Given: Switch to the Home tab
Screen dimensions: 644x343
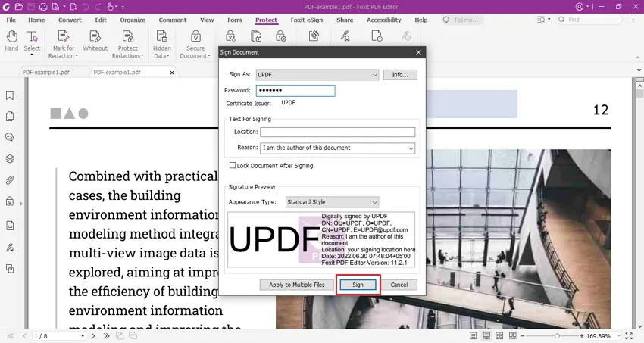Looking at the screenshot, I should pyautogui.click(x=36, y=20).
